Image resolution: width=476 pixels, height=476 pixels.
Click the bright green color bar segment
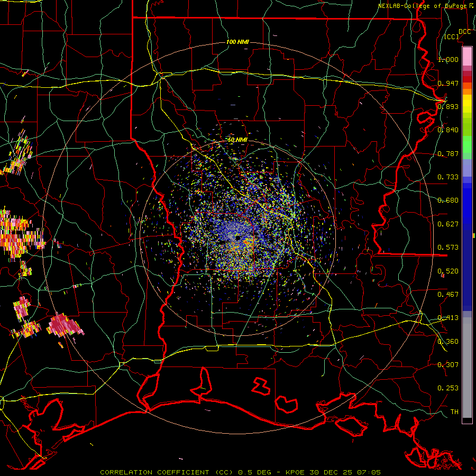[467, 144]
